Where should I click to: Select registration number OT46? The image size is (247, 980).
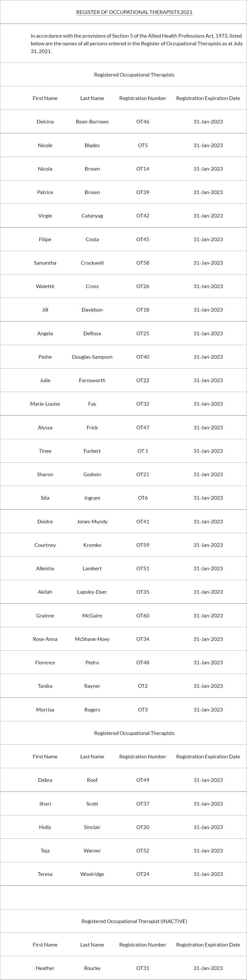(143, 122)
